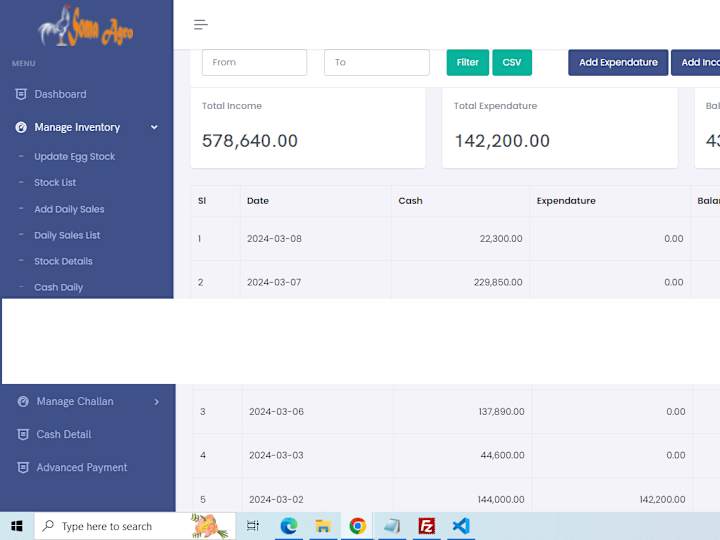Open Google Chrome from the taskbar
The image size is (720, 540).
[357, 526]
